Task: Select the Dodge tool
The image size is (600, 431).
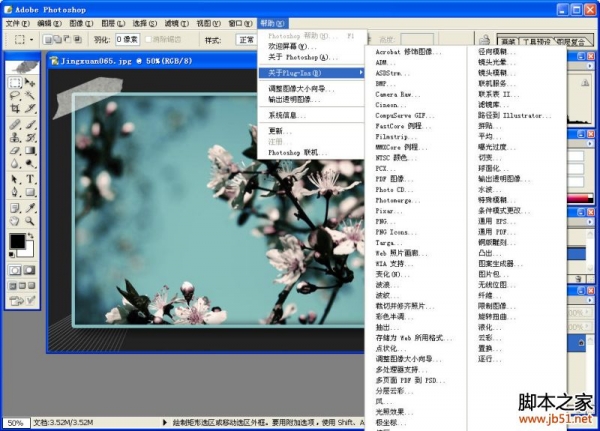Action: click(x=30, y=163)
